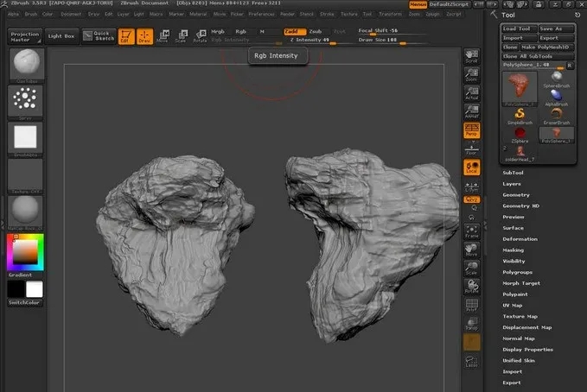This screenshot has height=392, width=587.
Task: Open the stroke type Spray selector
Action: (x=25, y=101)
